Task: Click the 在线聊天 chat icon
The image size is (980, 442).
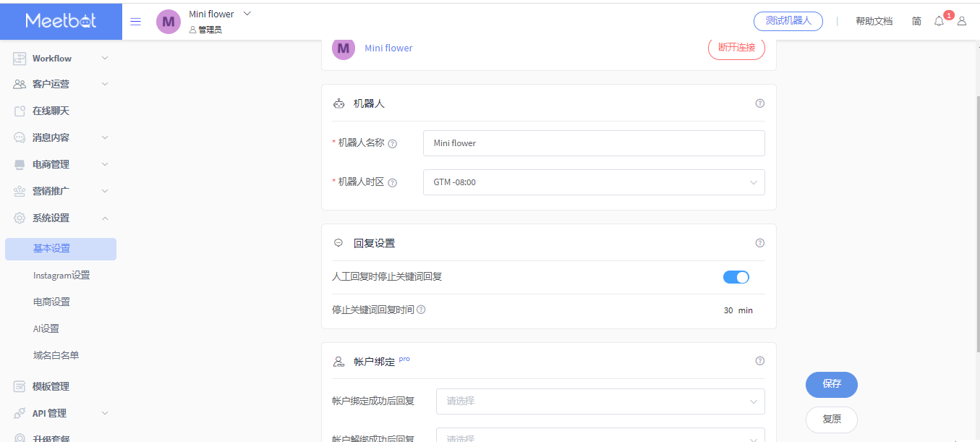Action: [x=20, y=111]
